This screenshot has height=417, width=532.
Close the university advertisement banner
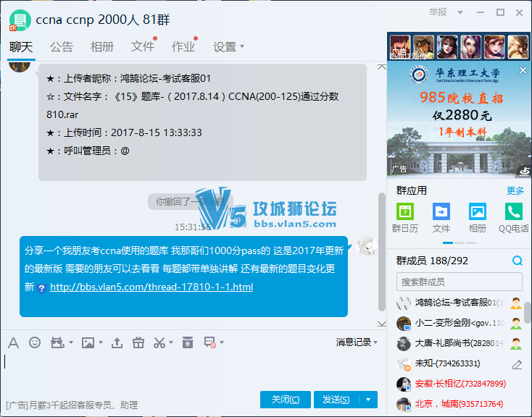pos(523,70)
